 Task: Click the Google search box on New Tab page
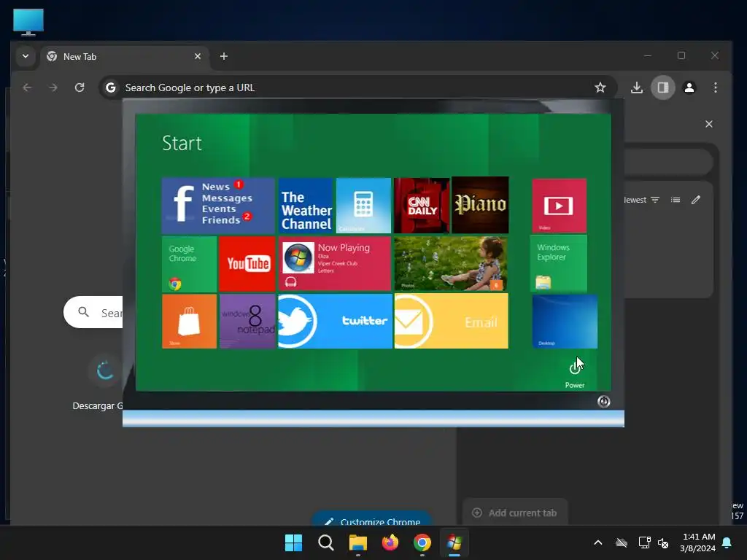pos(94,312)
